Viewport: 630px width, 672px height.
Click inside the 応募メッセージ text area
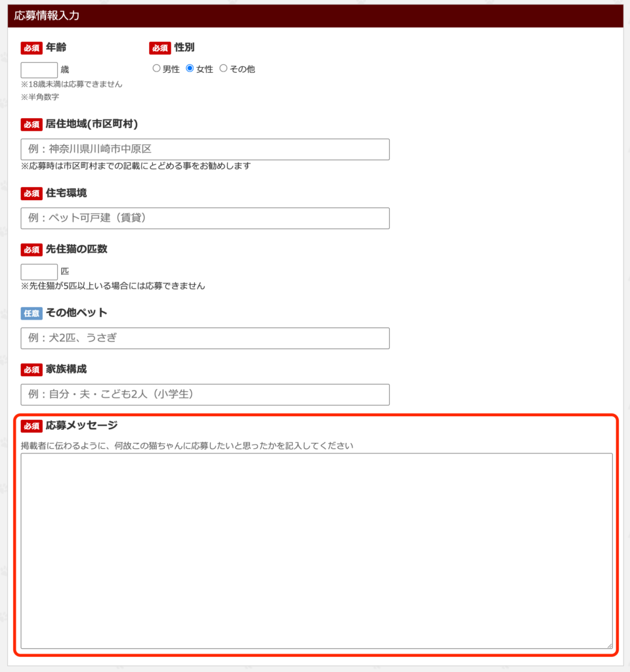[x=316, y=551]
